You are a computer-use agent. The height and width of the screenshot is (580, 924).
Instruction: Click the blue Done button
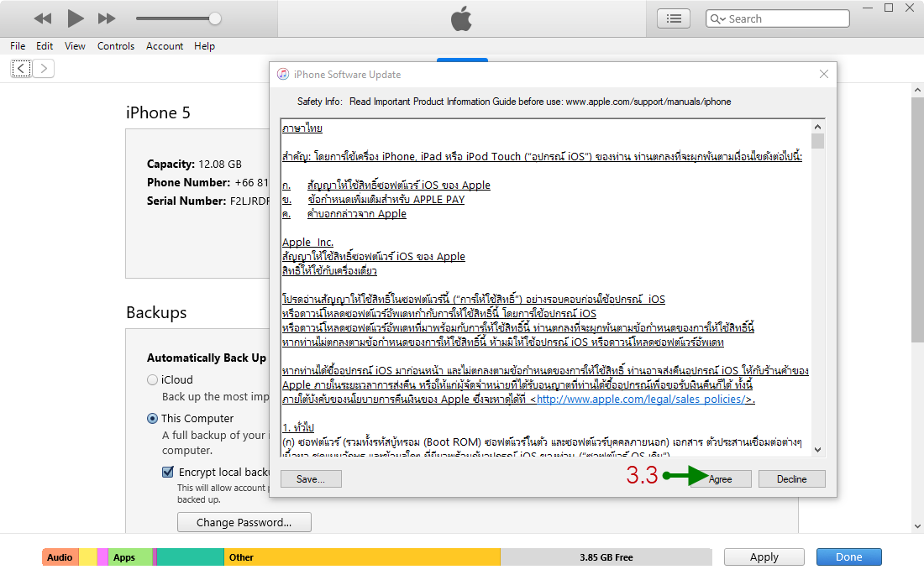tap(848, 557)
